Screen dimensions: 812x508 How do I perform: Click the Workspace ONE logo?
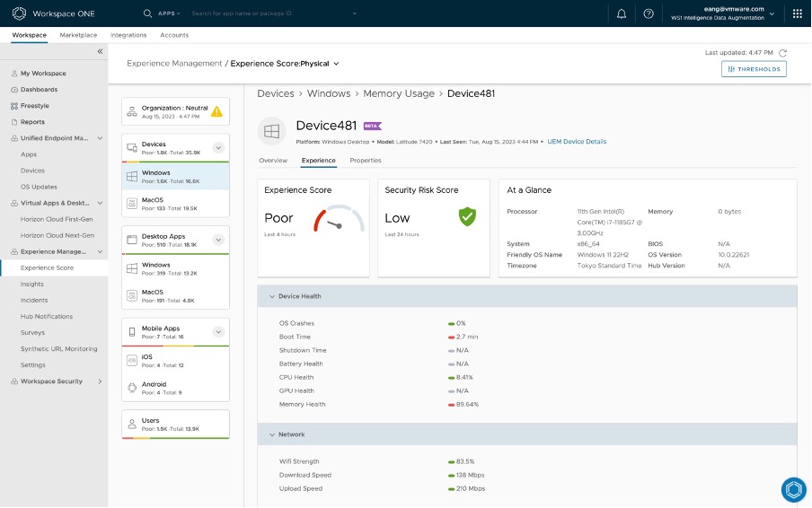(x=19, y=13)
